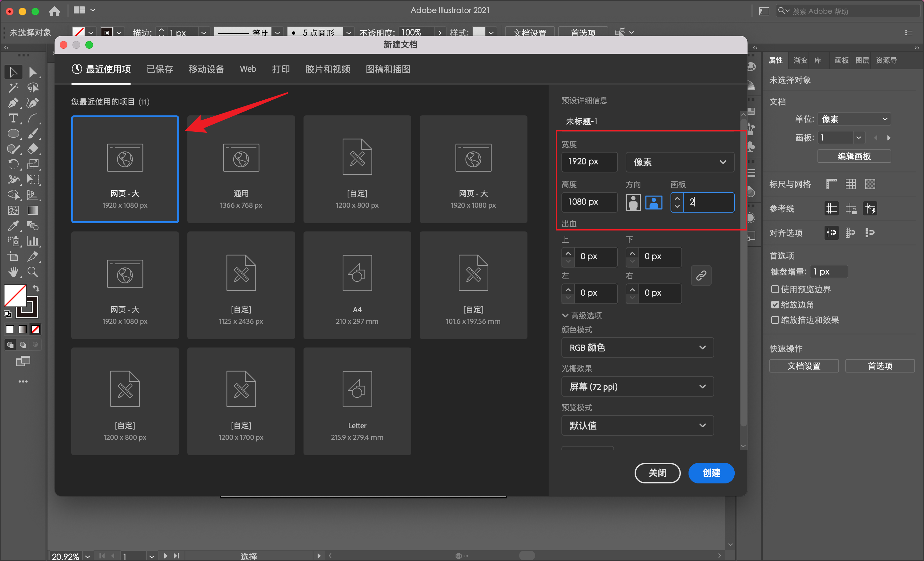Open the 单位 像素 dropdown in Properties
Screen dimensions: 924x561
click(854, 119)
